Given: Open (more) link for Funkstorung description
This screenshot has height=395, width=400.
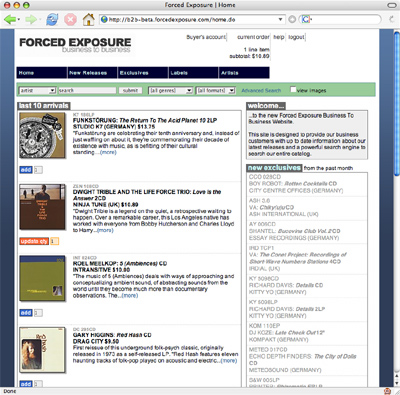Looking at the screenshot, I should pos(108,152).
